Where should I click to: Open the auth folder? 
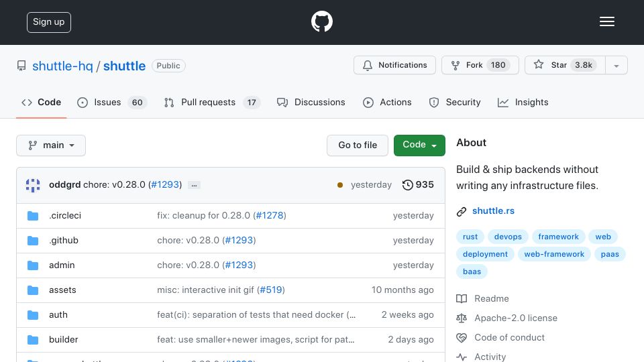[58, 315]
